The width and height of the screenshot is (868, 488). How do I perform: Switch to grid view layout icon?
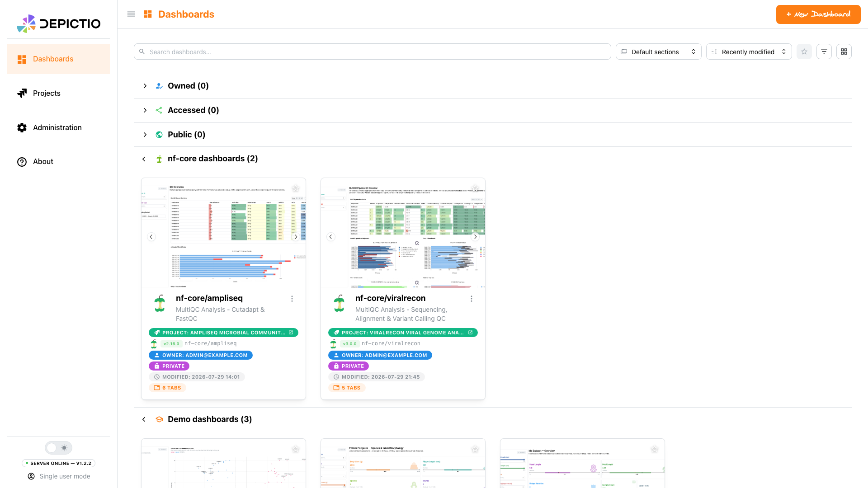coord(844,52)
